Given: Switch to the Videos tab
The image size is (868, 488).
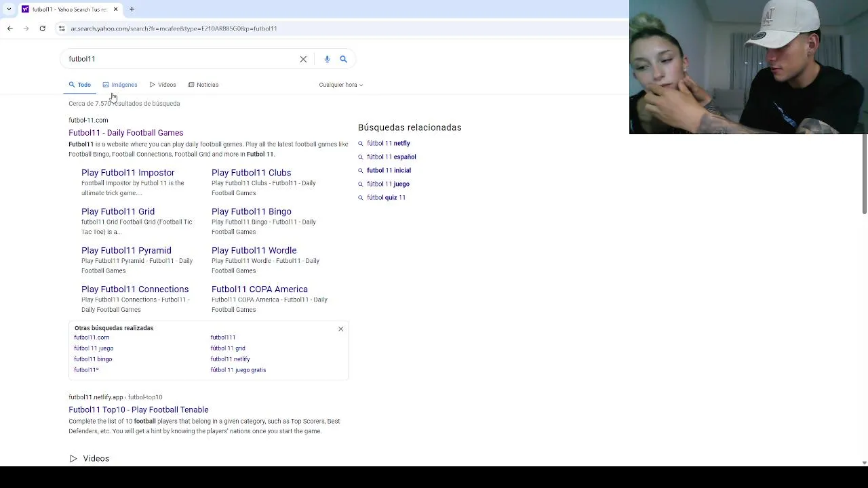Looking at the screenshot, I should point(163,85).
